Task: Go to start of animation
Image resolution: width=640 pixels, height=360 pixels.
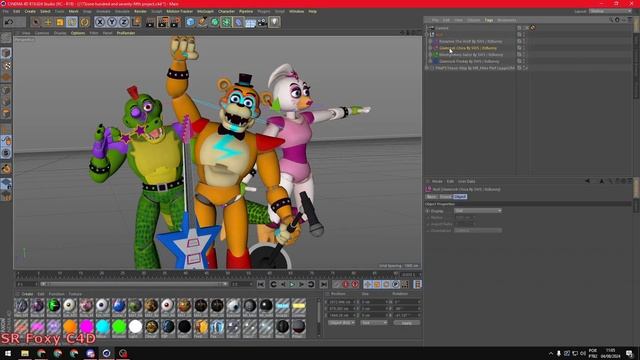Action: [261, 284]
